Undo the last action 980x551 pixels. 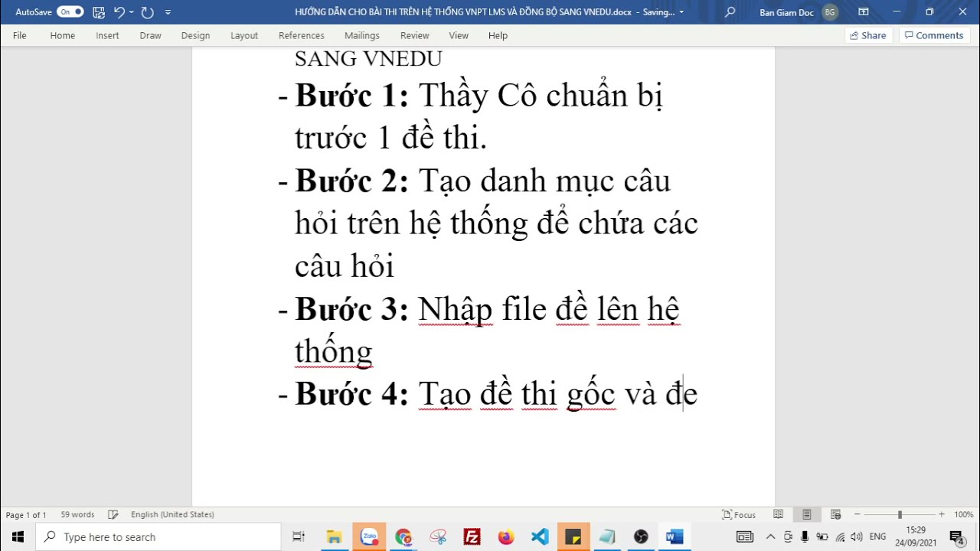119,12
